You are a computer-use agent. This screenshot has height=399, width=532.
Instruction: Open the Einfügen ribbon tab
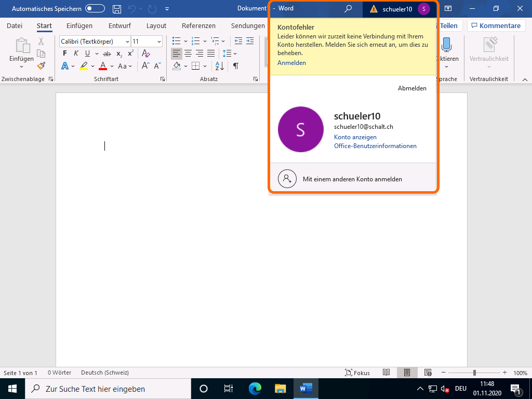pos(79,26)
